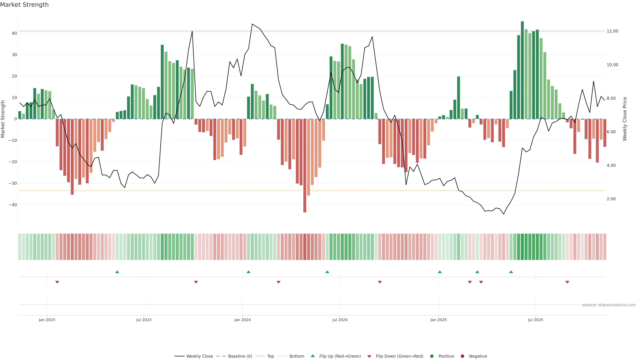644x362 pixels.
Task: Click the 12.00 right axis price label
Action: point(612,31)
